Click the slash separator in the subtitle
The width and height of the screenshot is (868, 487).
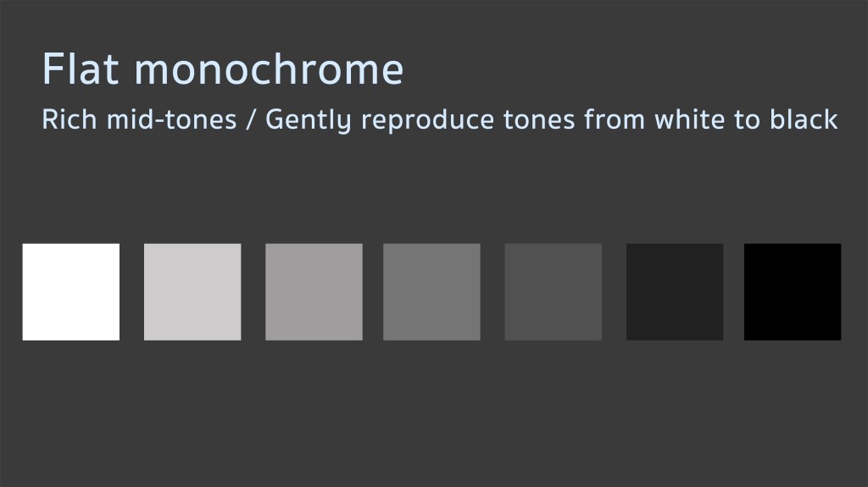[x=251, y=119]
